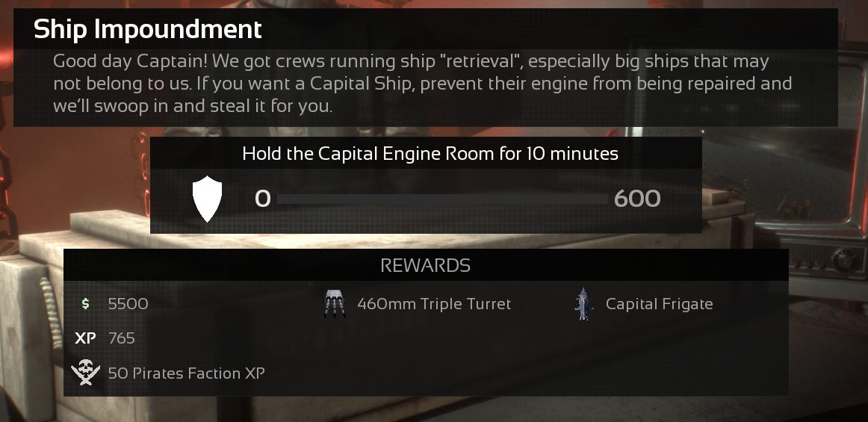Viewport: 868px width, 422px height.
Task: Click the Pirates skull faction icon
Action: click(86, 373)
